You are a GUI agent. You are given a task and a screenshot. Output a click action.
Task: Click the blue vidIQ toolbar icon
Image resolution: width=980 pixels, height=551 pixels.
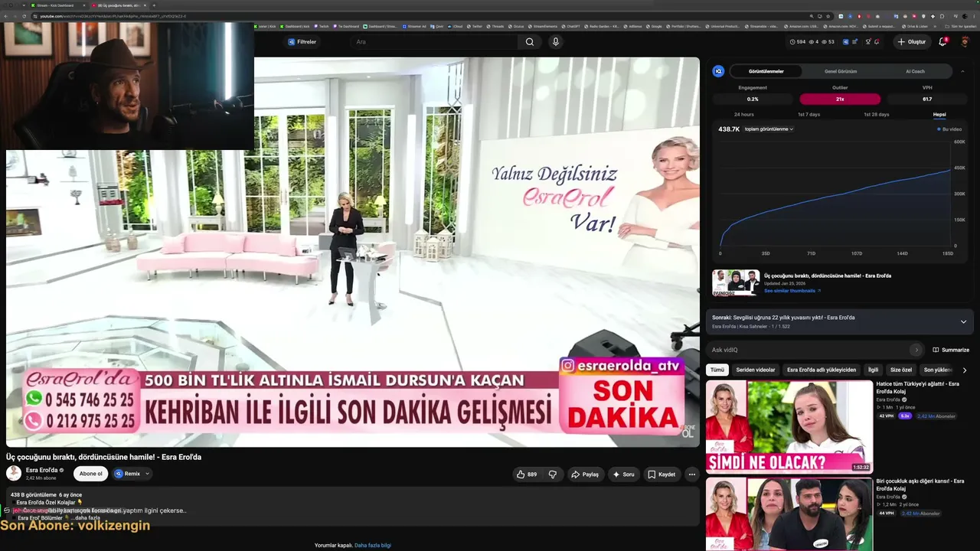[x=845, y=42]
